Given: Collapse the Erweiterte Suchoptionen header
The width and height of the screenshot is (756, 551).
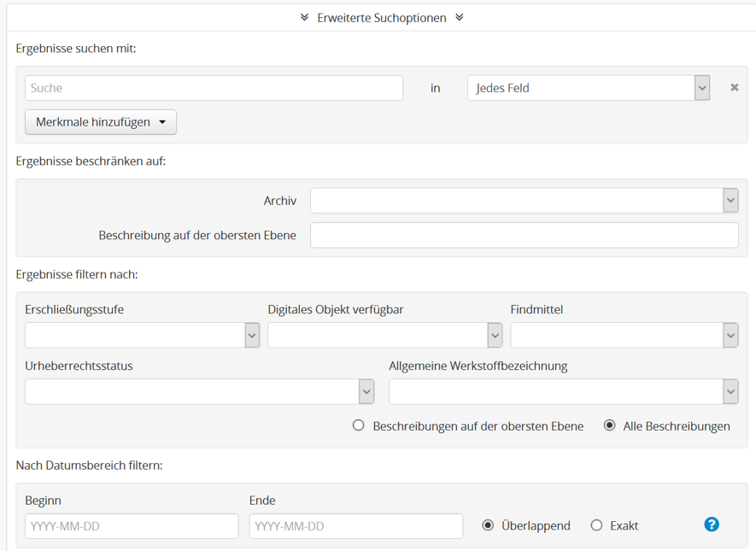Looking at the screenshot, I should tap(382, 17).
